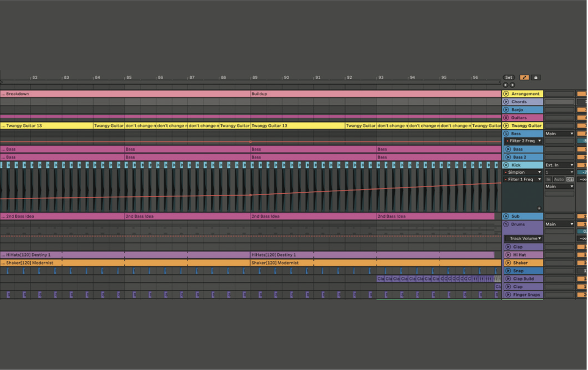Enable Auto monitoring on the Kick track
This screenshot has height=370, width=588.
pos(559,179)
